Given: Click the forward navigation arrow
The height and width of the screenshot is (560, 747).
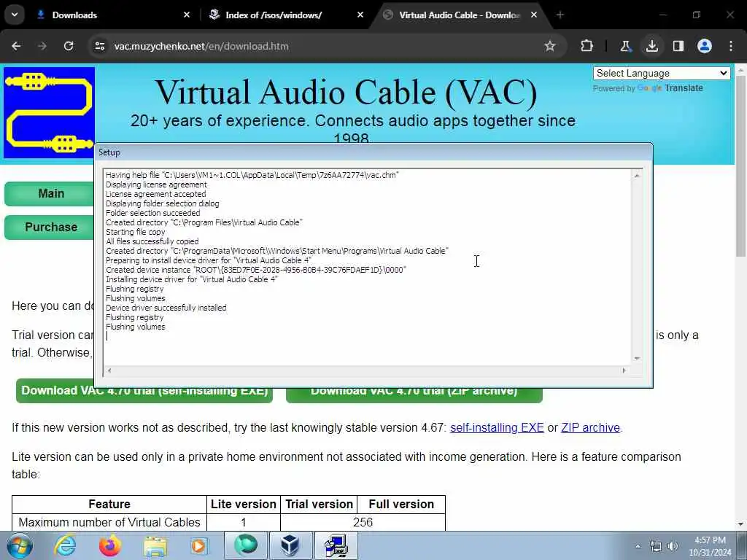Looking at the screenshot, I should [42, 46].
